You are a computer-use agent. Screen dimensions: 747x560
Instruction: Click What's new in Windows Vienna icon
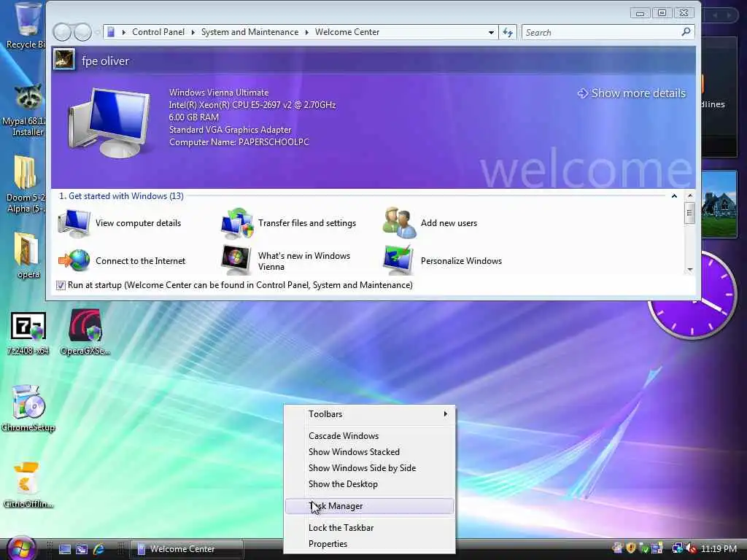[x=236, y=260]
